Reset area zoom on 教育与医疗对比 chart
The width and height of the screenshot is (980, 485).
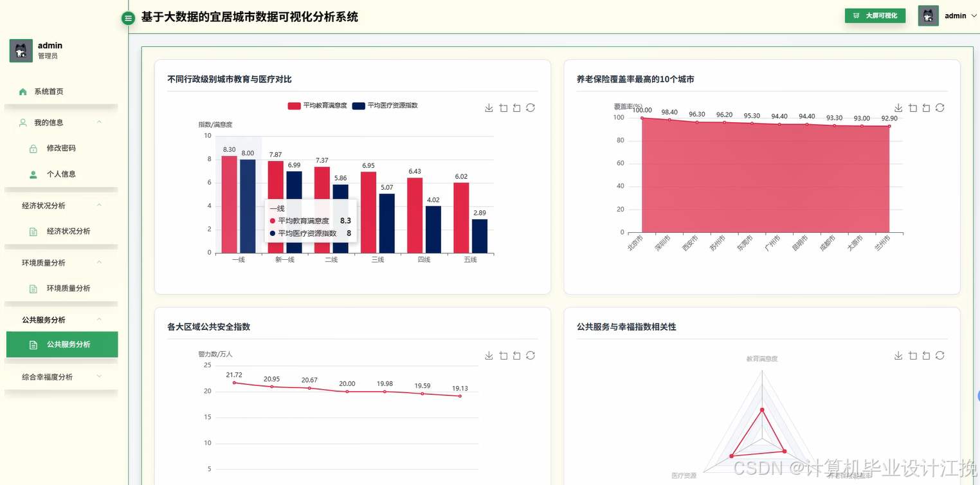[x=516, y=108]
